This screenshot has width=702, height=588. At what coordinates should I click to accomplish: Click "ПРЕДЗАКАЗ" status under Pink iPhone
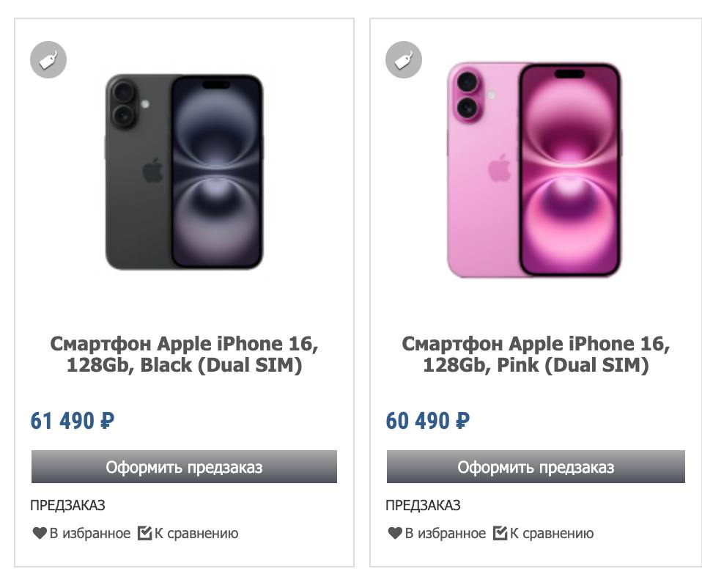point(423,505)
